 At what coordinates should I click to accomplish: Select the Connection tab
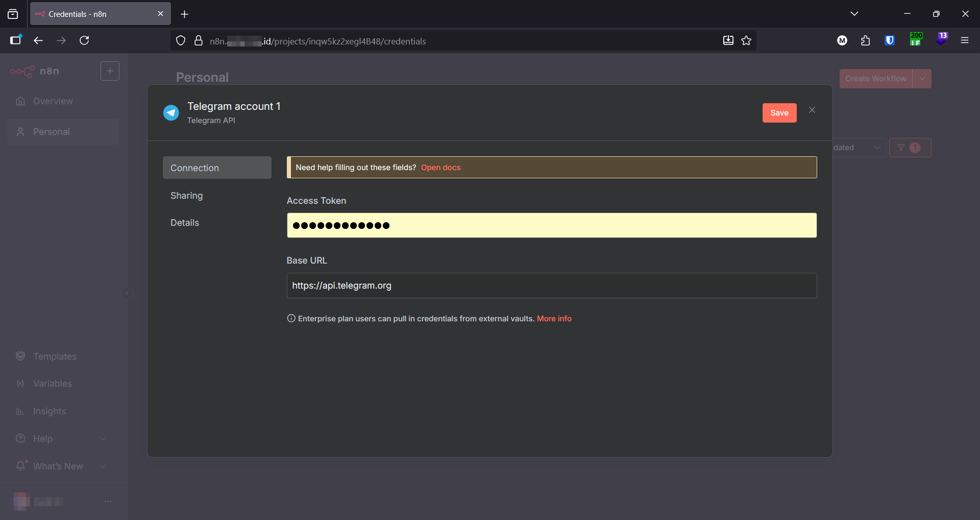[216, 168]
